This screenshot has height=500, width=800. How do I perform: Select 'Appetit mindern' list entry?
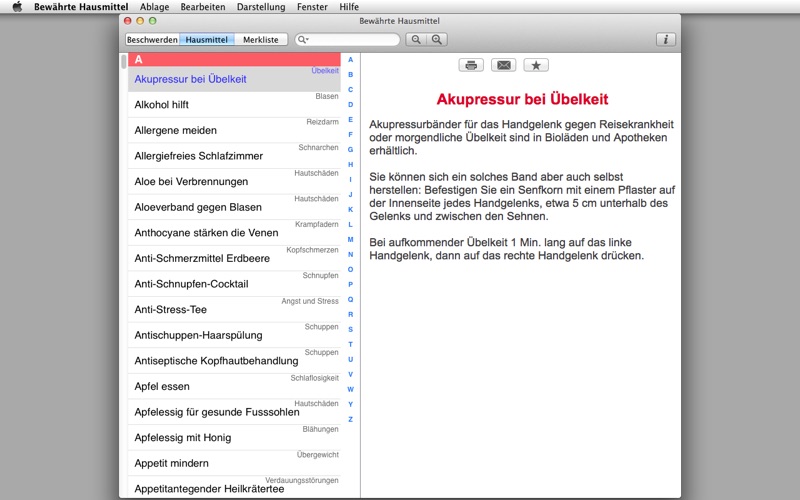pos(234,463)
